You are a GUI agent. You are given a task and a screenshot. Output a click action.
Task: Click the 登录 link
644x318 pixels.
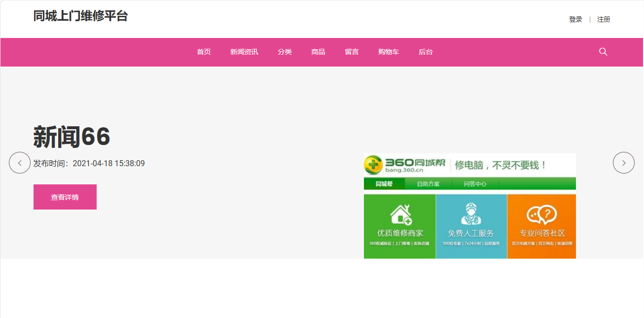coord(575,19)
